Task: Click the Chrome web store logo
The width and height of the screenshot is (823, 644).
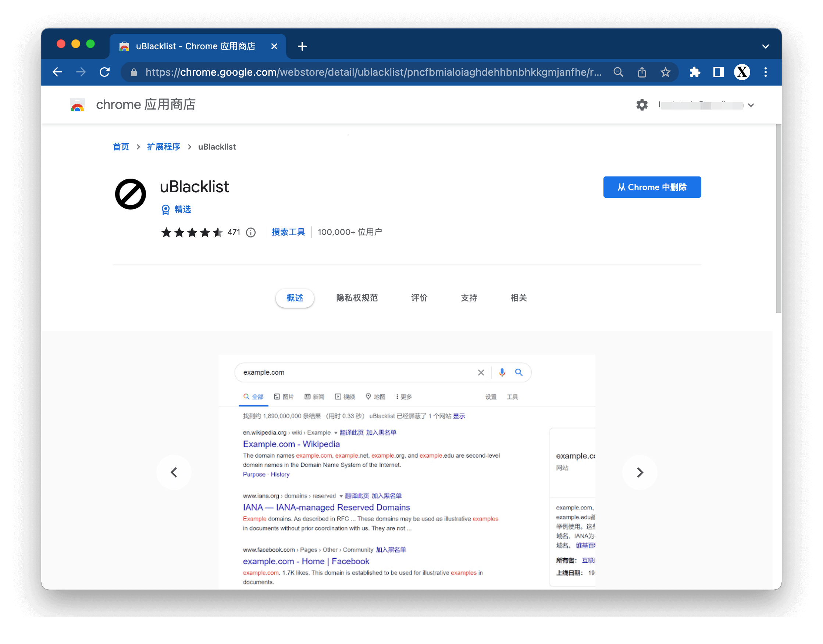Action: point(77,105)
